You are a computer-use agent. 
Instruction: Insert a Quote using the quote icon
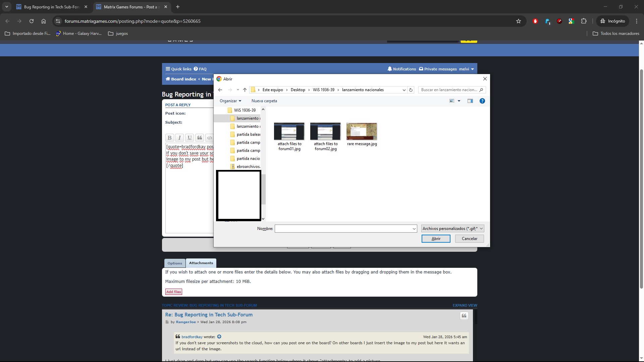[x=200, y=138]
